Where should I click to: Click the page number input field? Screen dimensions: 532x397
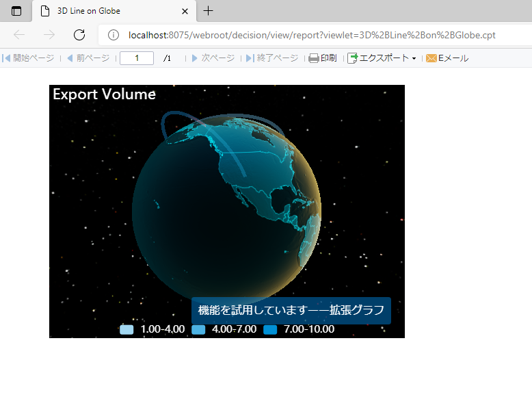pos(137,58)
